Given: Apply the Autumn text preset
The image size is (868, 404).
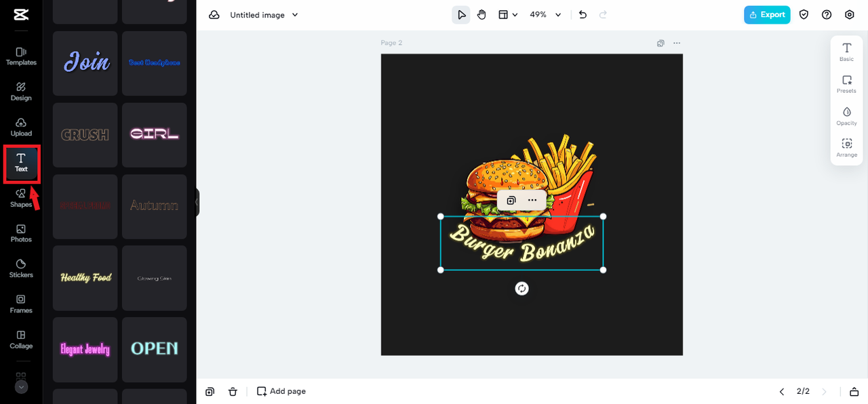Looking at the screenshot, I should click(x=155, y=206).
